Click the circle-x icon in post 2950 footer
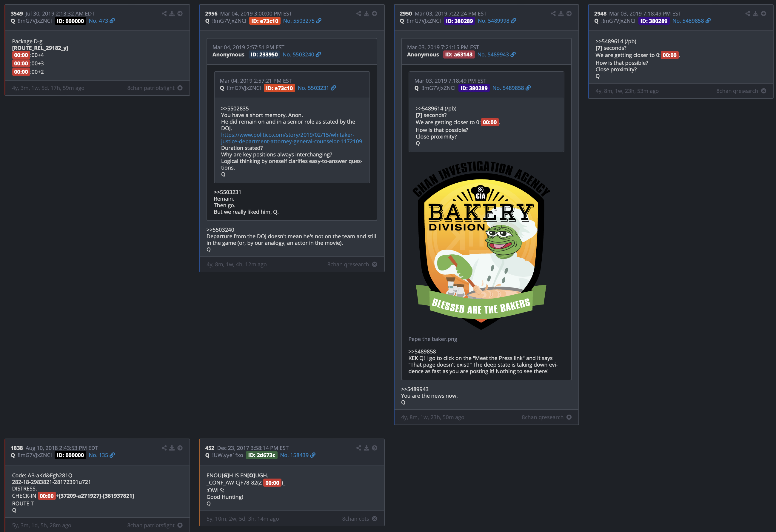Image resolution: width=776 pixels, height=532 pixels. pyautogui.click(x=569, y=417)
